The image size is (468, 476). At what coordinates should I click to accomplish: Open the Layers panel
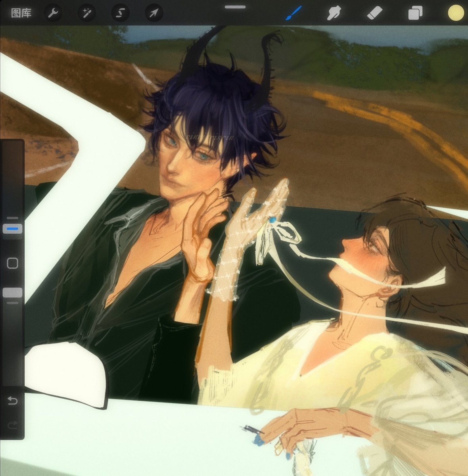[x=415, y=13]
